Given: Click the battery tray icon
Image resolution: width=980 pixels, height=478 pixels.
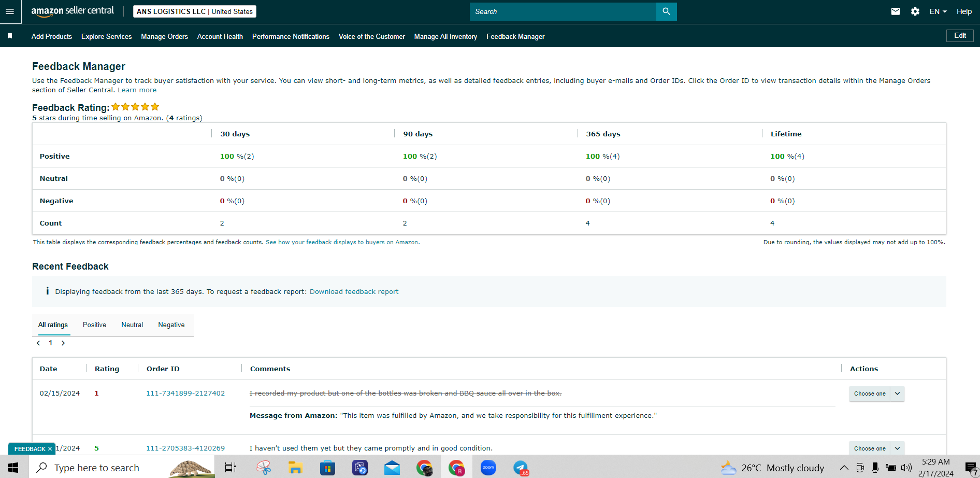Looking at the screenshot, I should [x=891, y=468].
